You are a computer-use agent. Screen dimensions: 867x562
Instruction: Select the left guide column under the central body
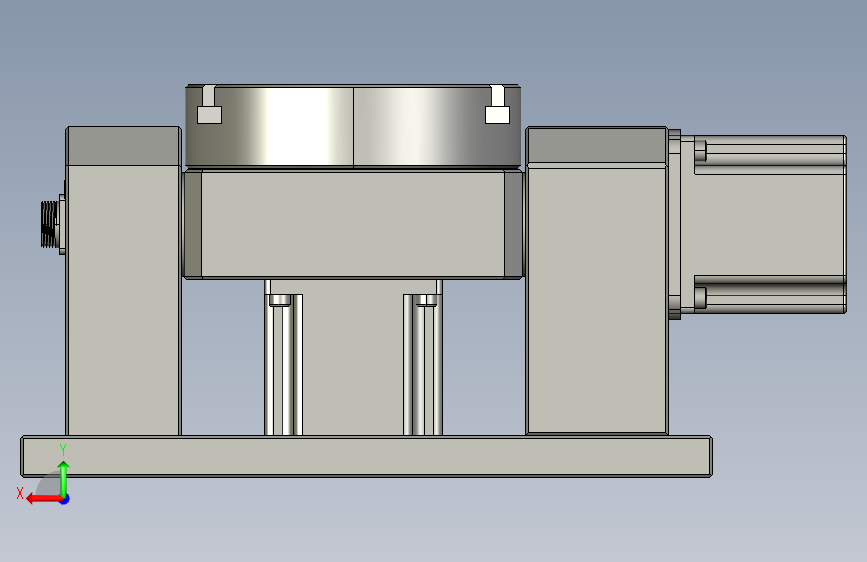284,365
